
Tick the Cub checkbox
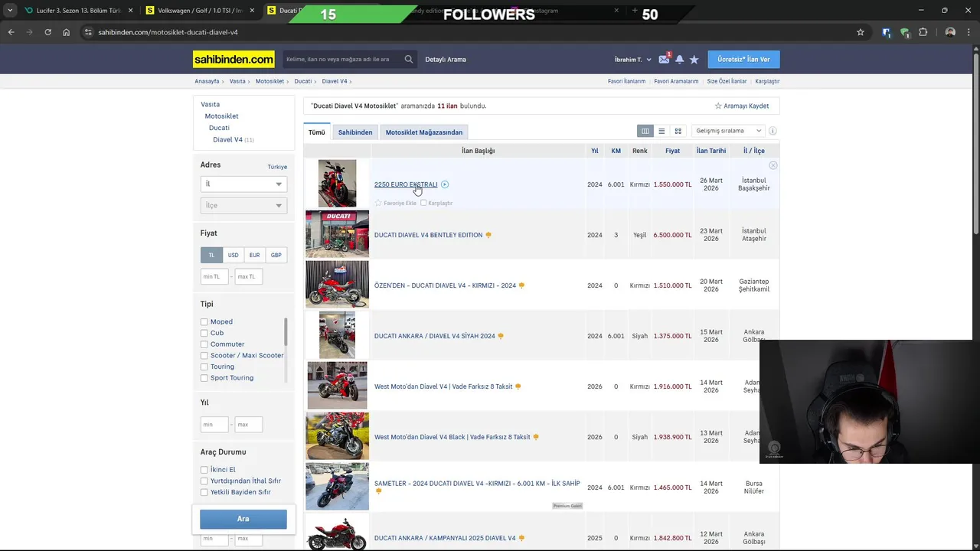204,333
